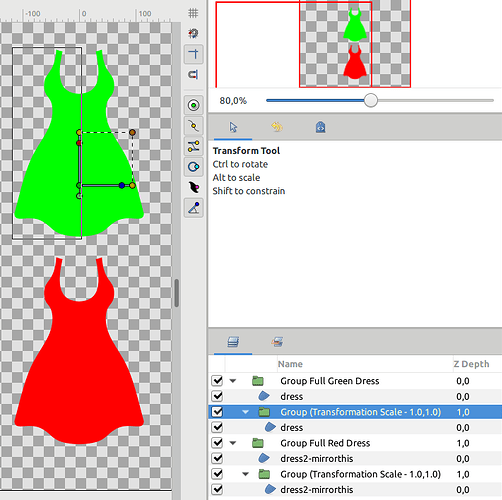The image size is (502, 500).
Task: Toggle the show guides button
Action: [x=193, y=54]
